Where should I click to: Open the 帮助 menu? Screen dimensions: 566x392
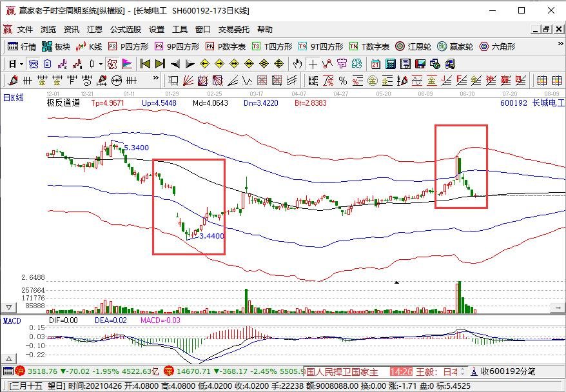click(x=265, y=29)
